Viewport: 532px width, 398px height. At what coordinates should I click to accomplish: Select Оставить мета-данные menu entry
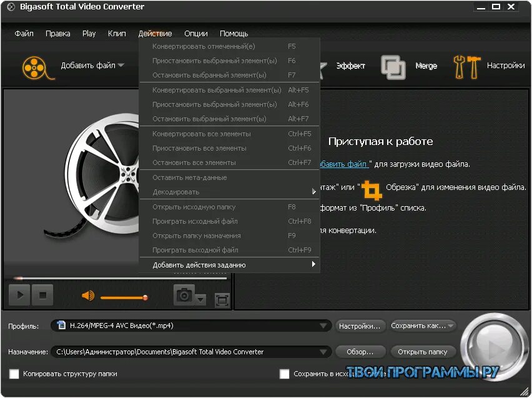[x=229, y=177]
